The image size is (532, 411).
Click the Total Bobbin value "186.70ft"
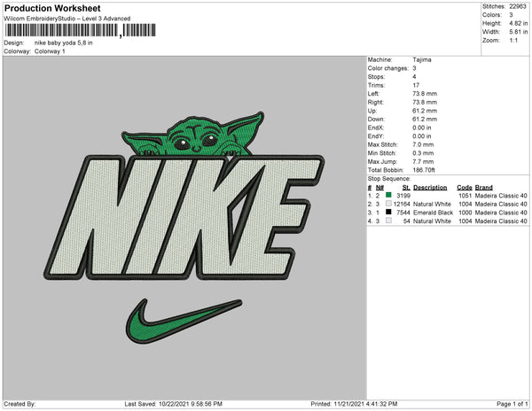tap(424, 170)
